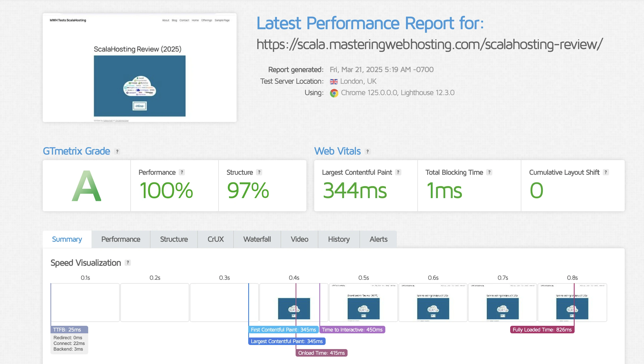The height and width of the screenshot is (364, 644).
Task: Click the Time to Interactive marker label
Action: pyautogui.click(x=352, y=329)
